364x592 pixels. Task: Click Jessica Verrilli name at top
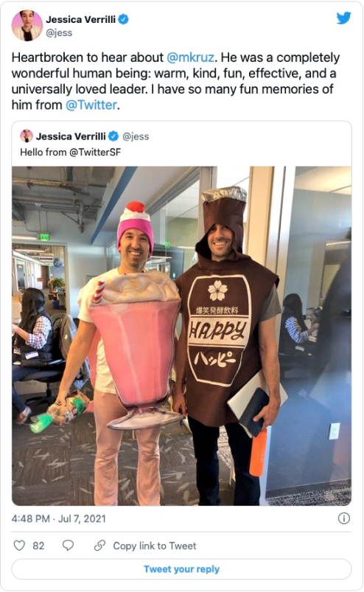(x=81, y=19)
